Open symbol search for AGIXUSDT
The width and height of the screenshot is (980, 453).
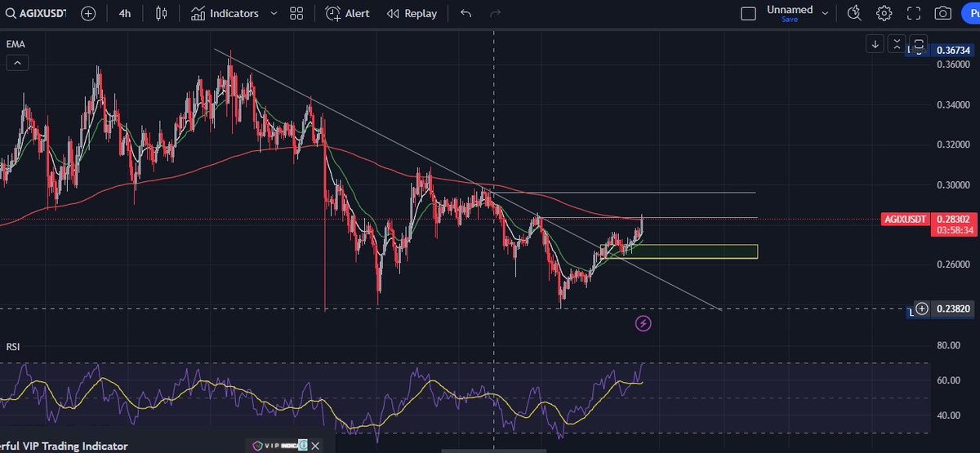36,14
